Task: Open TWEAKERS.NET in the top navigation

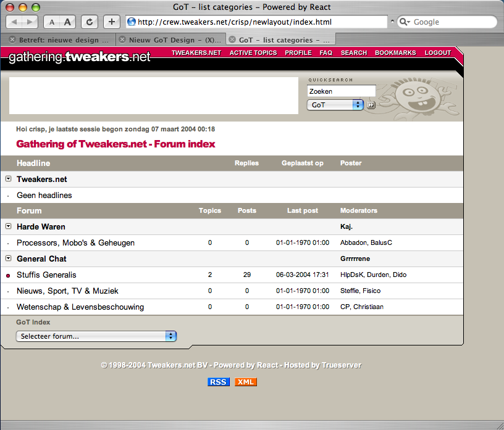Action: pyautogui.click(x=196, y=53)
